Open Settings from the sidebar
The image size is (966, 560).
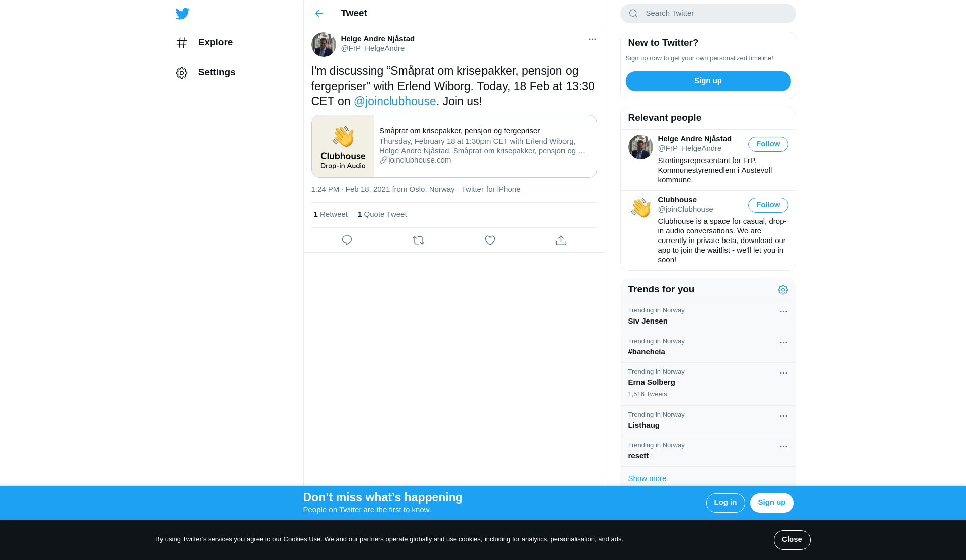(x=206, y=73)
